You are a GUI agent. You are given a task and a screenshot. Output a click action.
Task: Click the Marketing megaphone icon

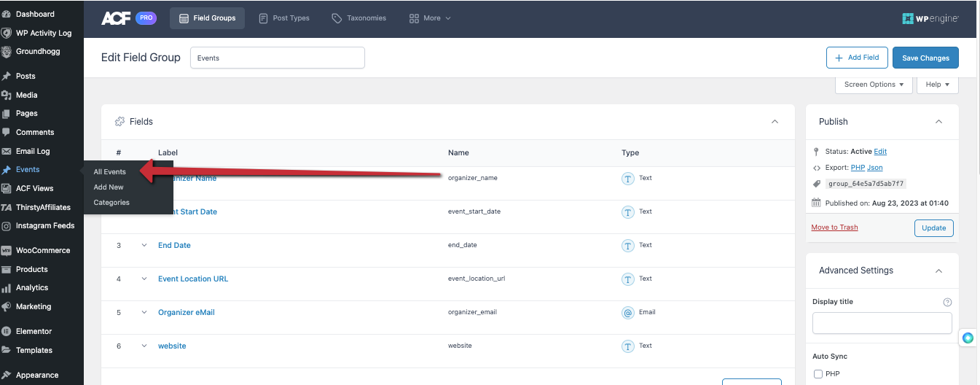point(7,306)
